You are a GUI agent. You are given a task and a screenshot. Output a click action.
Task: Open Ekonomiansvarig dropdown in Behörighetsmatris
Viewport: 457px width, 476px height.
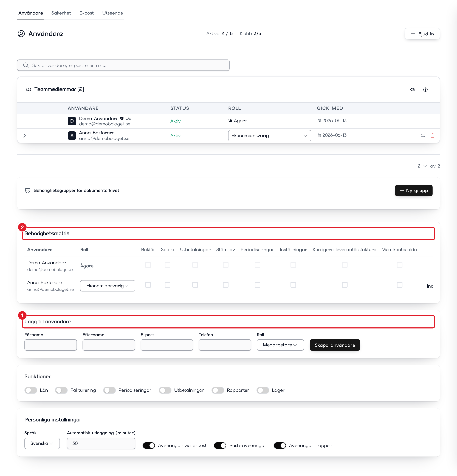pyautogui.click(x=107, y=286)
